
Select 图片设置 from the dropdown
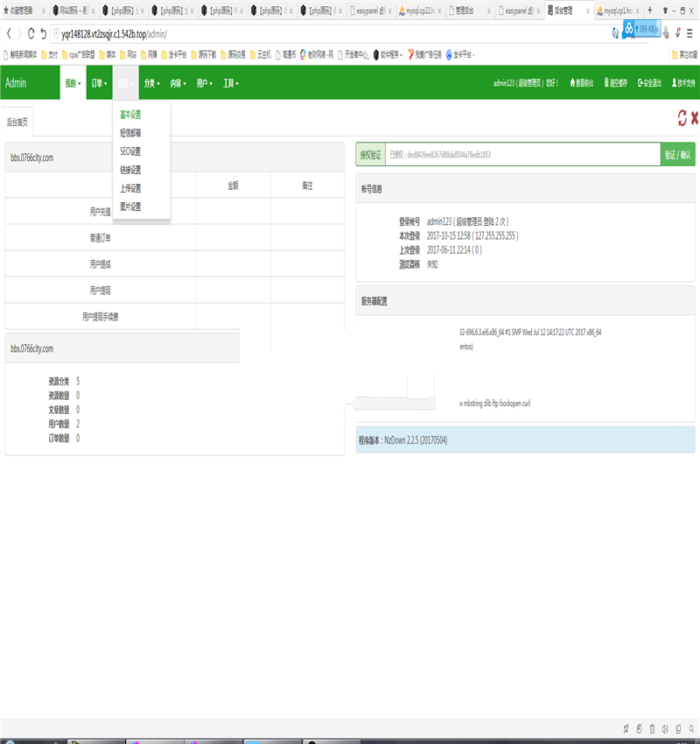coord(130,207)
